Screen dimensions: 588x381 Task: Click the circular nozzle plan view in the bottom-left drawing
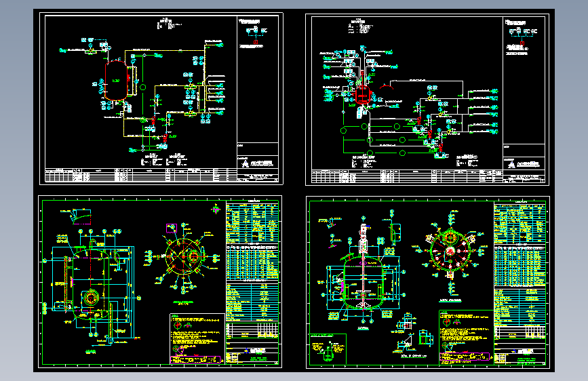[x=184, y=256]
